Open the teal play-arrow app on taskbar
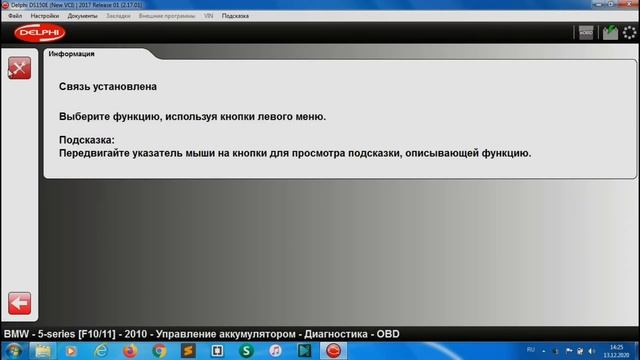 click(x=304, y=351)
